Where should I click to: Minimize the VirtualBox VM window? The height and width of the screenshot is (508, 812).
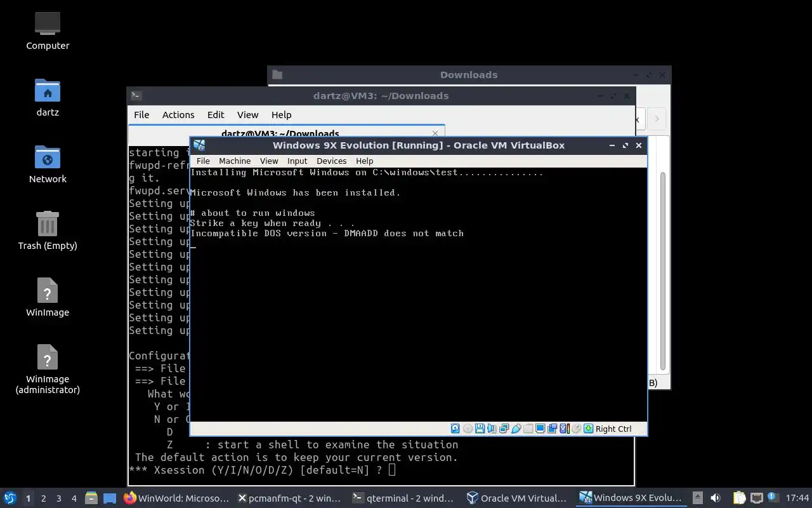tap(612, 145)
